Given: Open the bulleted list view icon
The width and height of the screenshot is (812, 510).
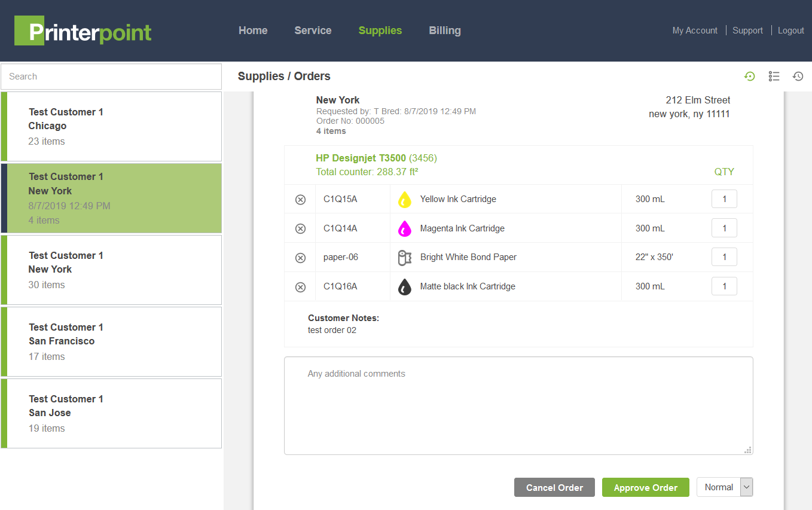Looking at the screenshot, I should (774, 76).
